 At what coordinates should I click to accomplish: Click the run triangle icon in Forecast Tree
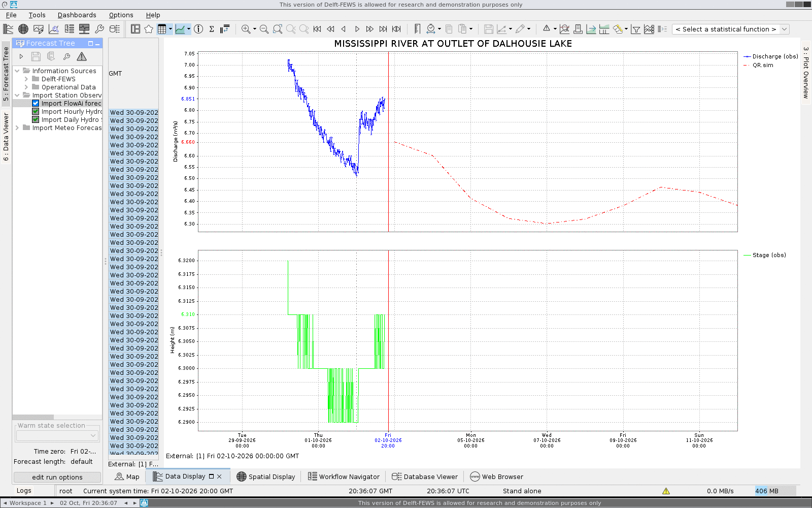21,56
